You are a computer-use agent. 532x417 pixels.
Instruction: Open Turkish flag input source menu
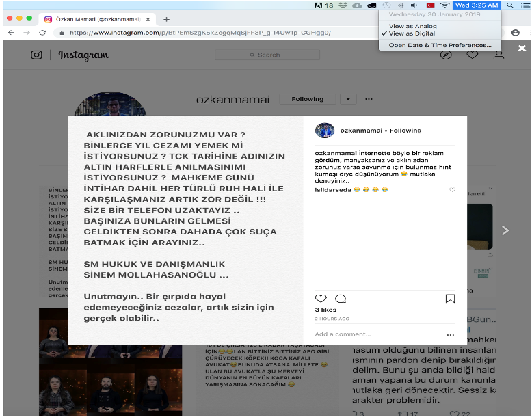tap(430, 5)
